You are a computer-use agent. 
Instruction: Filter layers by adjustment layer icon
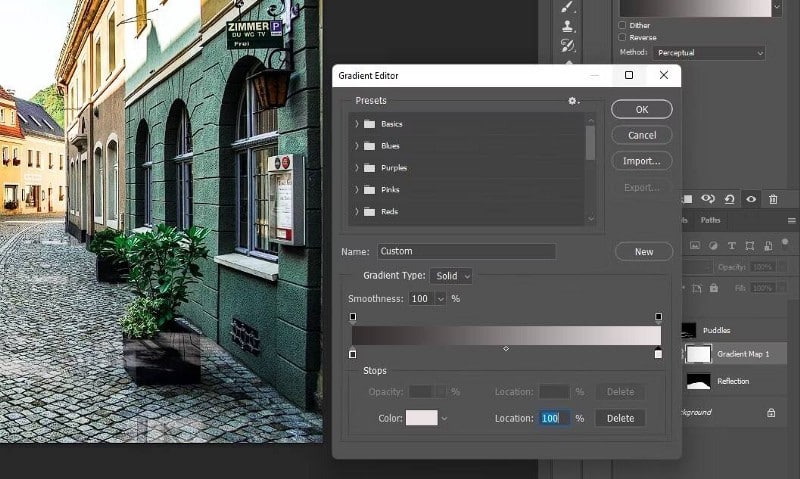pos(713,246)
